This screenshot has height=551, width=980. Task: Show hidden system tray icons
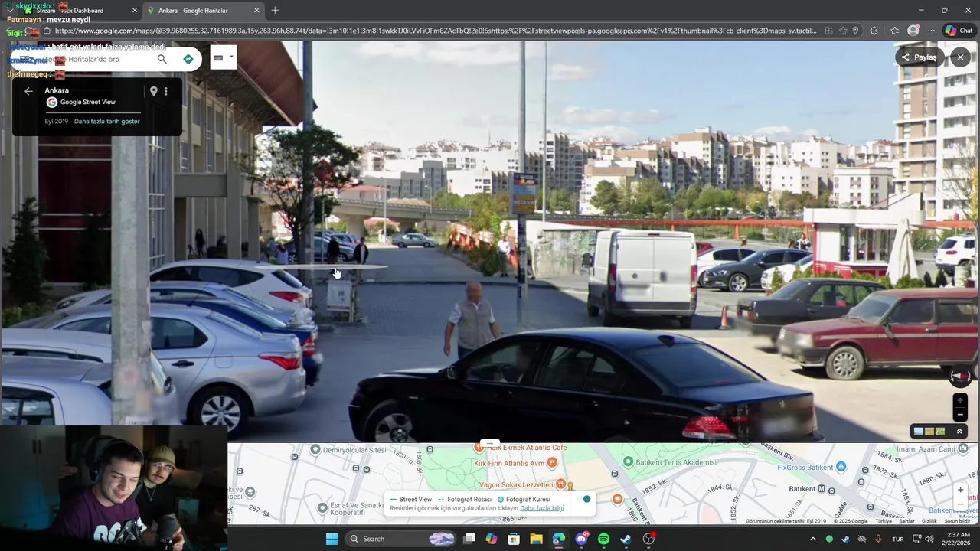pos(812,539)
